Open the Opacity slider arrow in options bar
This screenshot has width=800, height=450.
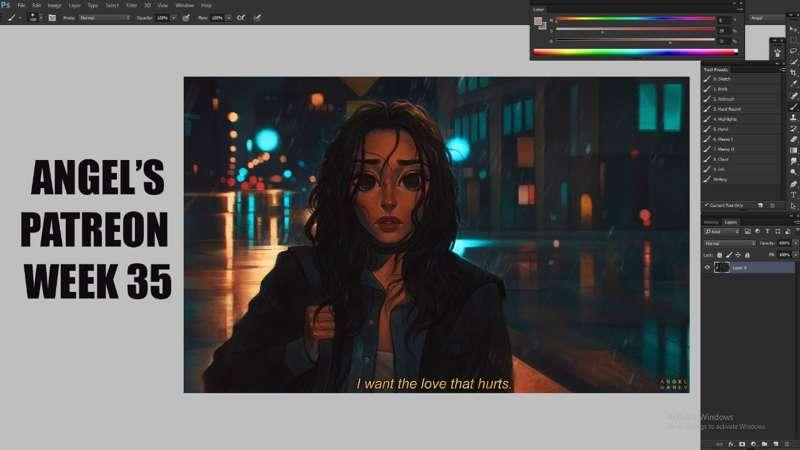coord(173,18)
